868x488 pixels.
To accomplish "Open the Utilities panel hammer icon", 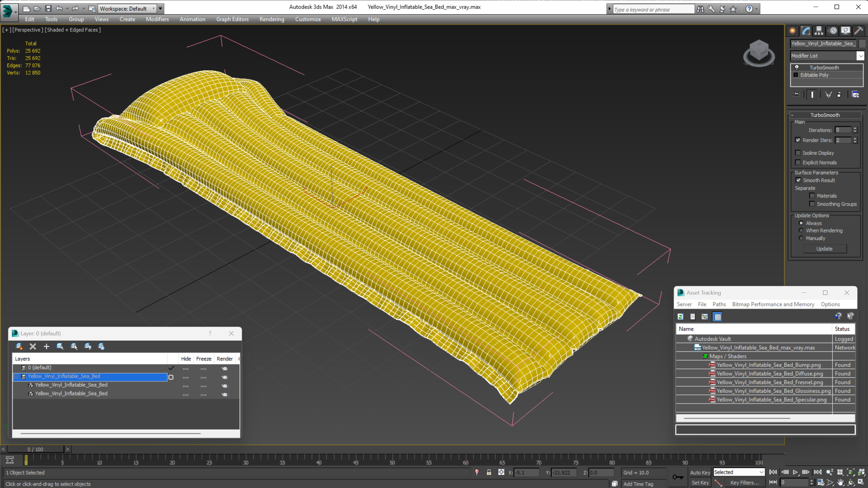I will tap(859, 31).
